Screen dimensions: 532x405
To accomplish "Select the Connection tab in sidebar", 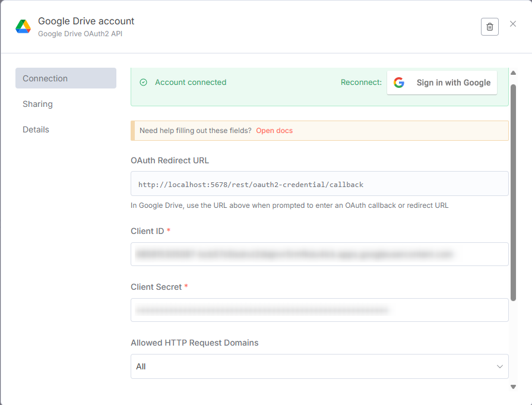I will [x=65, y=78].
